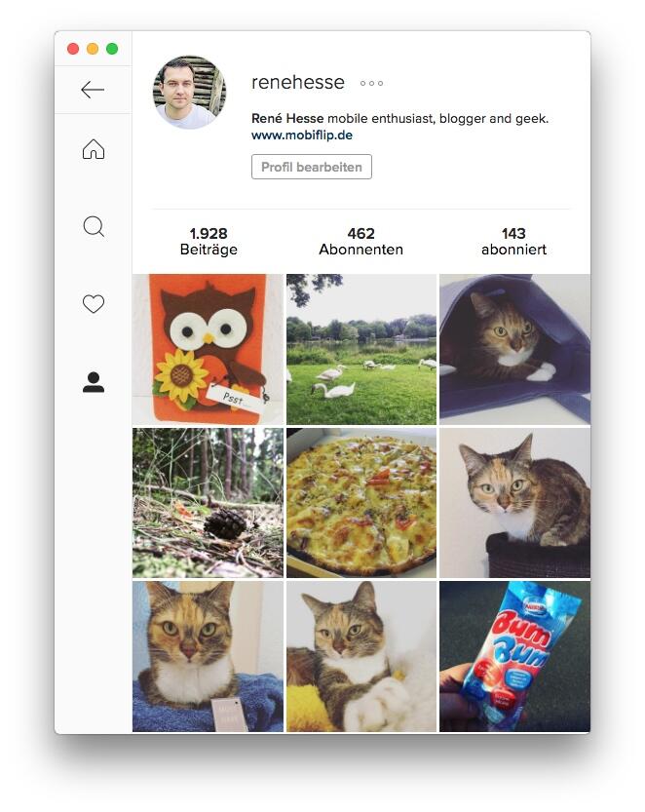This screenshot has width=645, height=812.
Task: Select the profile person icon
Action: tap(94, 382)
